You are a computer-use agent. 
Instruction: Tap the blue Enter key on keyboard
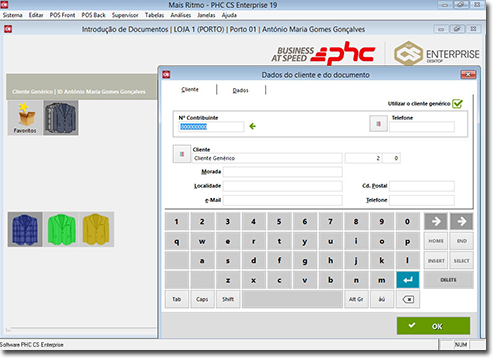pyautogui.click(x=408, y=280)
